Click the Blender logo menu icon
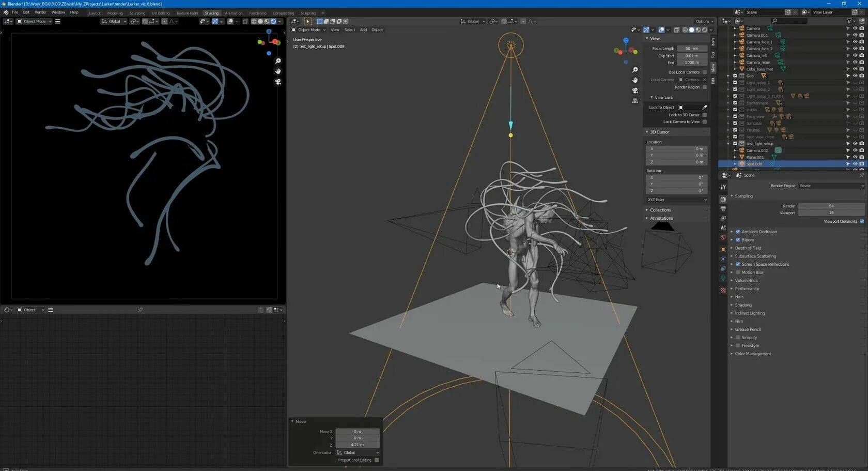This screenshot has height=471, width=868. click(6, 12)
